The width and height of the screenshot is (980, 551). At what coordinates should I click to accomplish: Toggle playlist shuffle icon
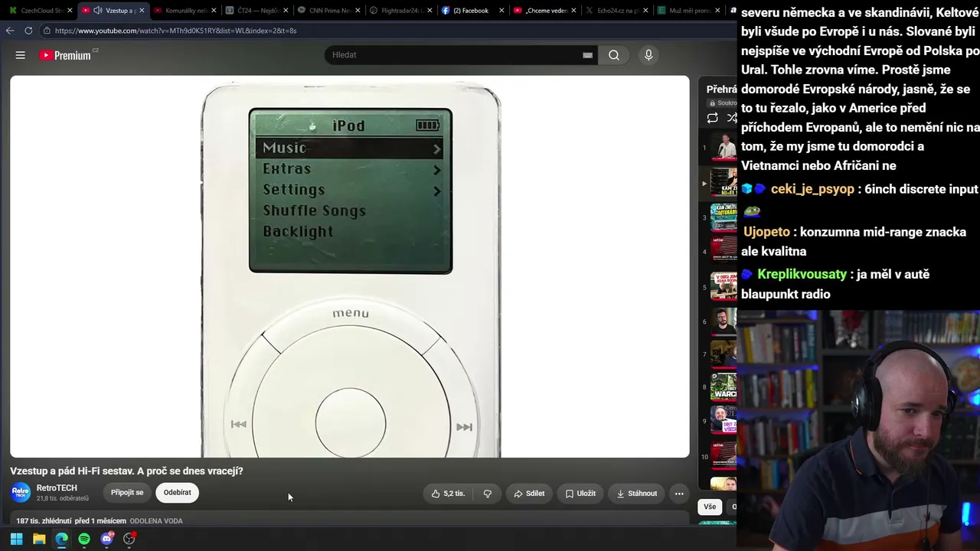pos(732,118)
